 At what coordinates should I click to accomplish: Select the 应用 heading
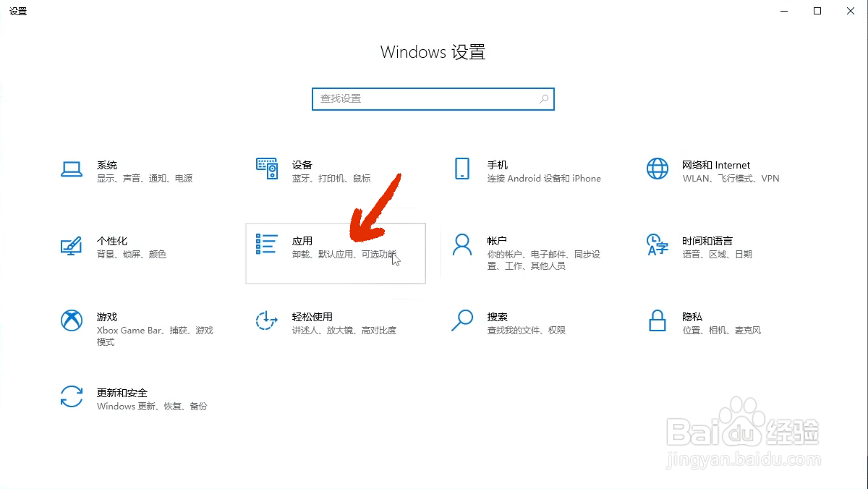tap(302, 241)
